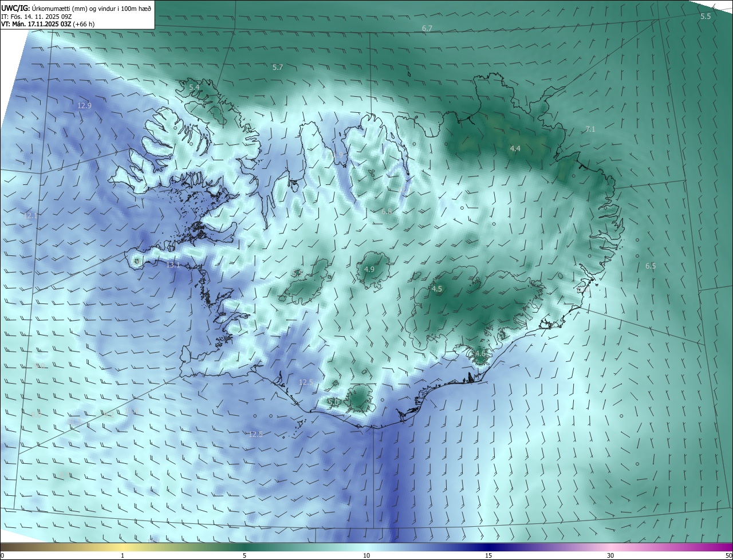Select the 6.5 value label
The width and height of the screenshot is (733, 560).
(651, 266)
